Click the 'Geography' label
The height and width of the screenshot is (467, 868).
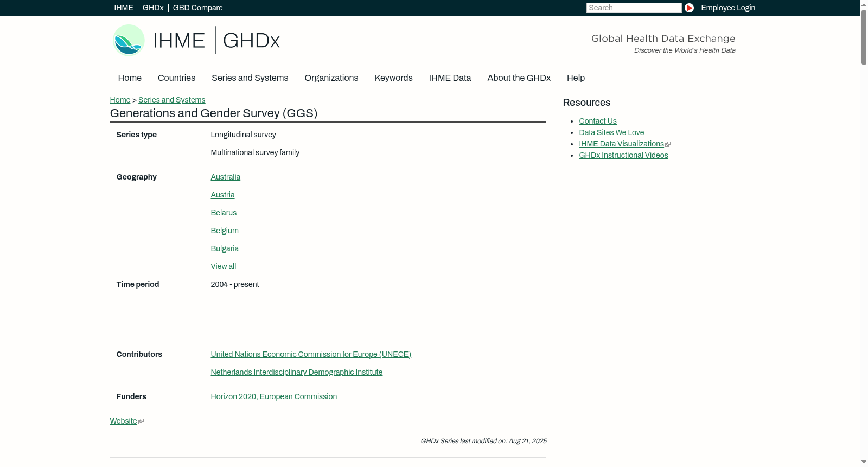pos(137,177)
